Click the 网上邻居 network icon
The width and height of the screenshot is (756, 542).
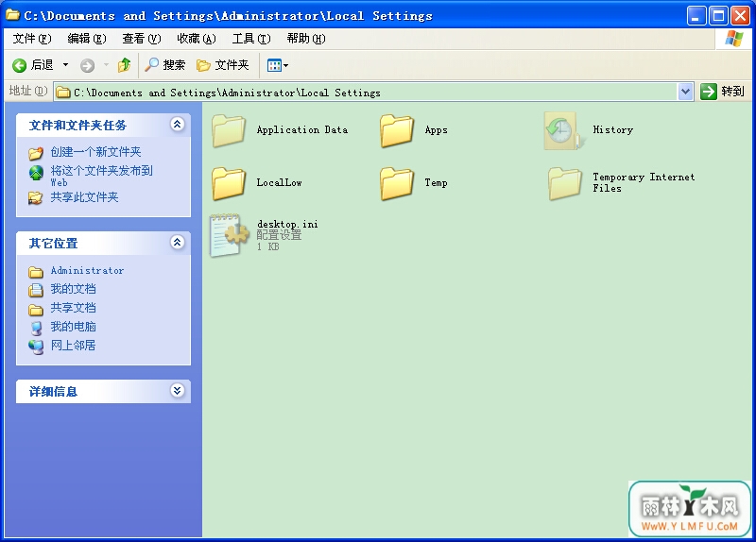click(36, 347)
